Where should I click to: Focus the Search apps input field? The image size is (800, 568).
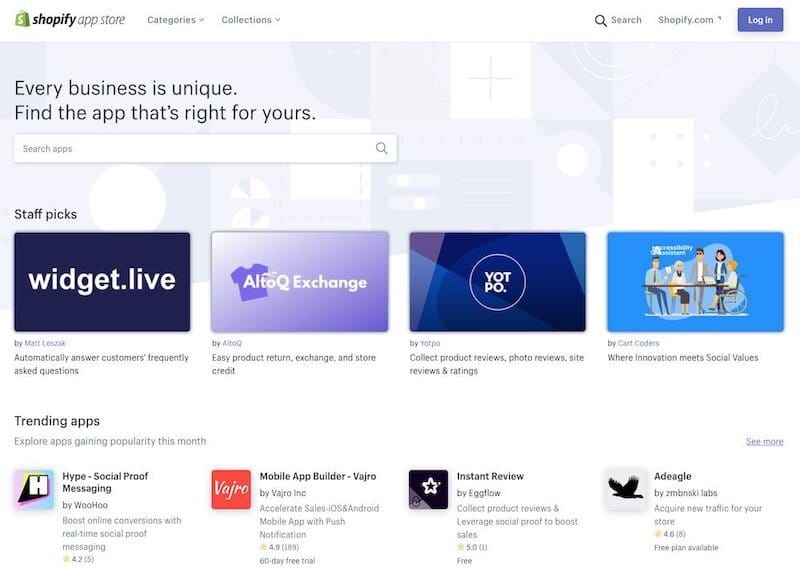(205, 149)
